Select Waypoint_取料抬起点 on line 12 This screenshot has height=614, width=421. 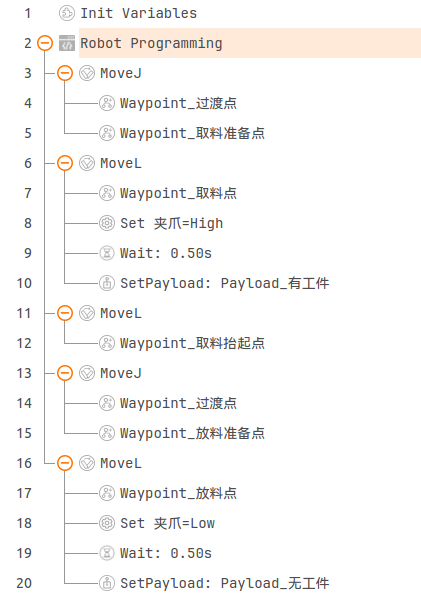[192, 343]
